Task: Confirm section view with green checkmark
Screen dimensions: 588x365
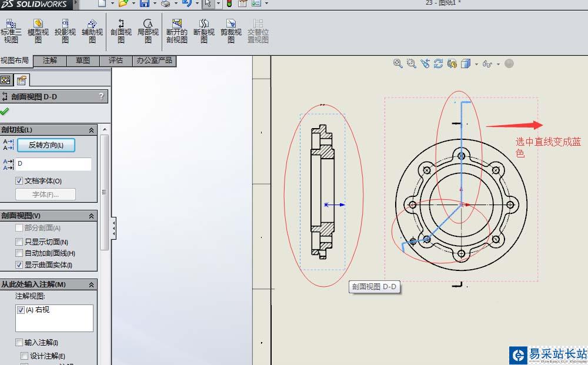Action: point(5,111)
